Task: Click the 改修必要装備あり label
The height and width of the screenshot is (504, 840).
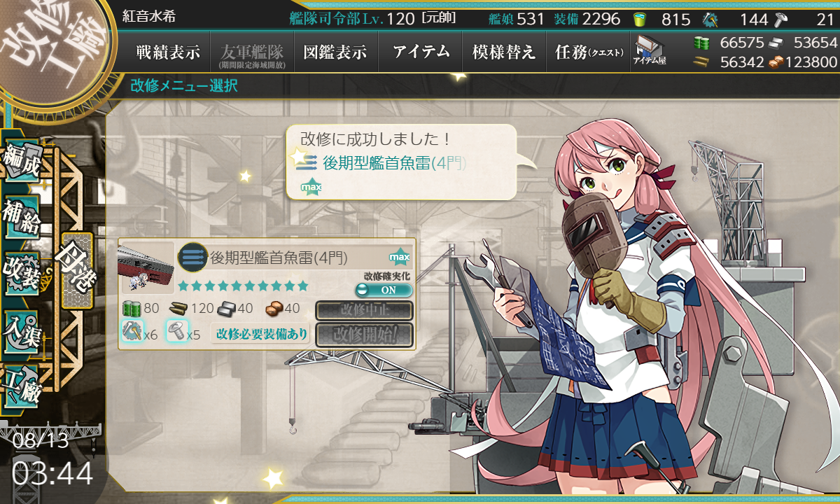Action: [x=262, y=334]
